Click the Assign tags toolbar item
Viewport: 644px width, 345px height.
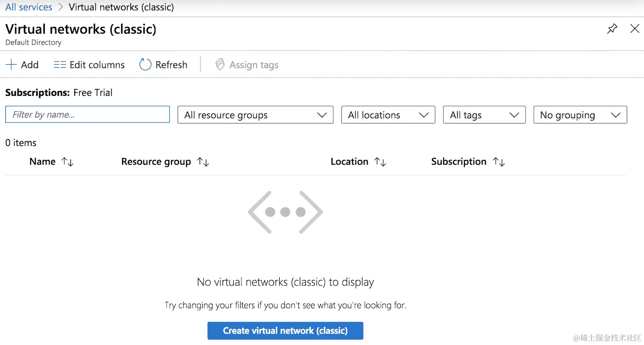(247, 65)
